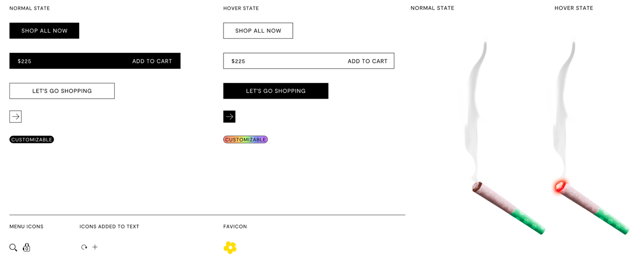Click the black CUSTOMIZABLE badge
This screenshot has height=260, width=644.
(x=32, y=139)
